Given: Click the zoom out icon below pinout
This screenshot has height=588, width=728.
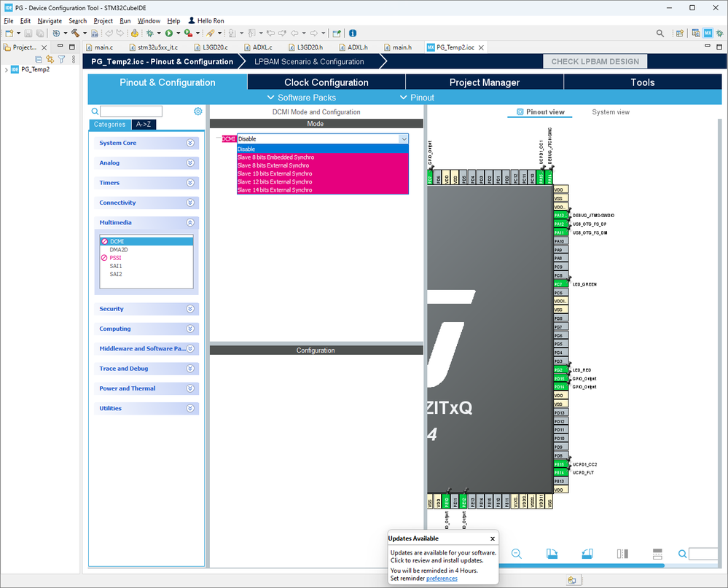Looking at the screenshot, I should [x=516, y=553].
